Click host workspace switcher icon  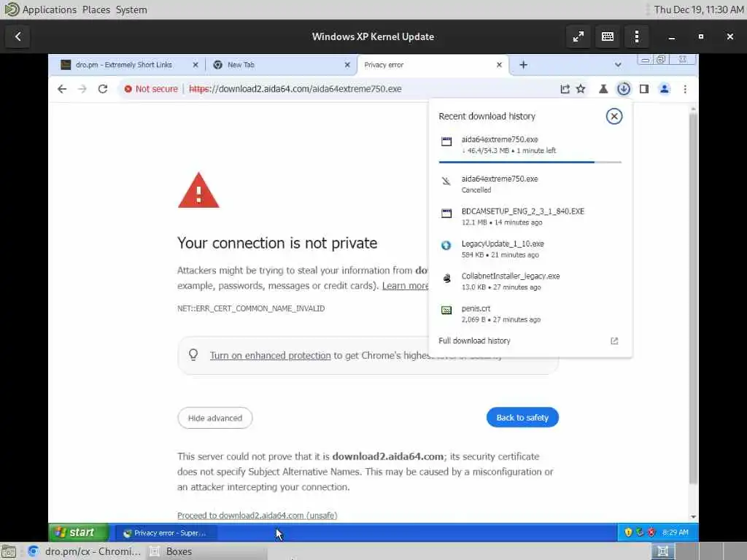662,551
